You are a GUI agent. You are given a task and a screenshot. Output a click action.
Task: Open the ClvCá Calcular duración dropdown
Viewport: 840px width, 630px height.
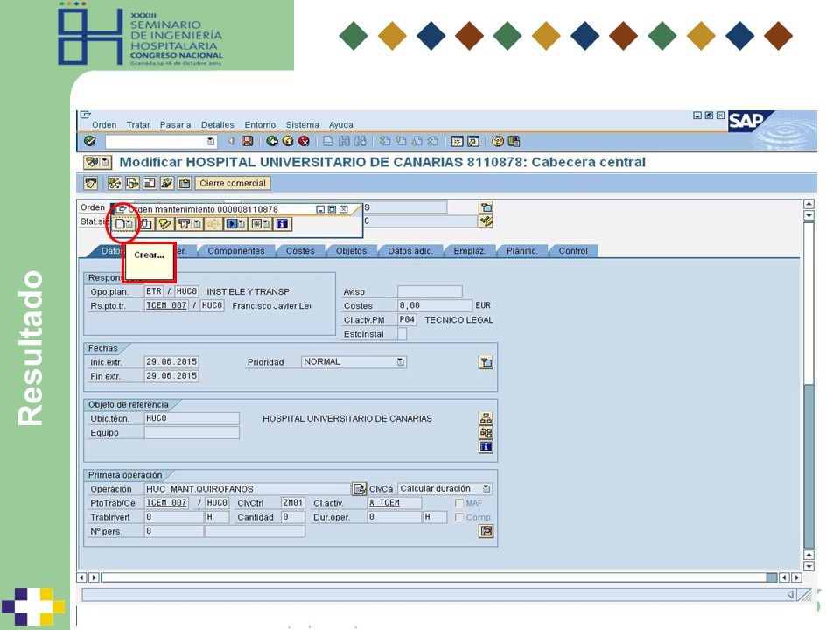click(x=486, y=488)
